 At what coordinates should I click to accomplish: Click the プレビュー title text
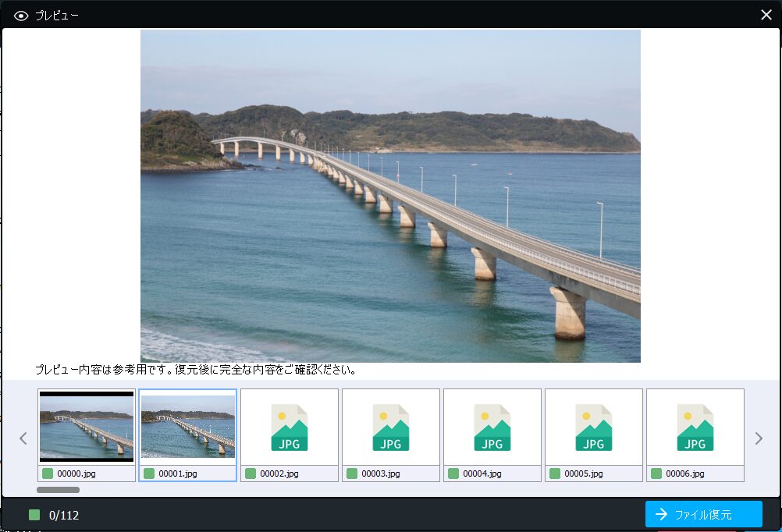56,16
